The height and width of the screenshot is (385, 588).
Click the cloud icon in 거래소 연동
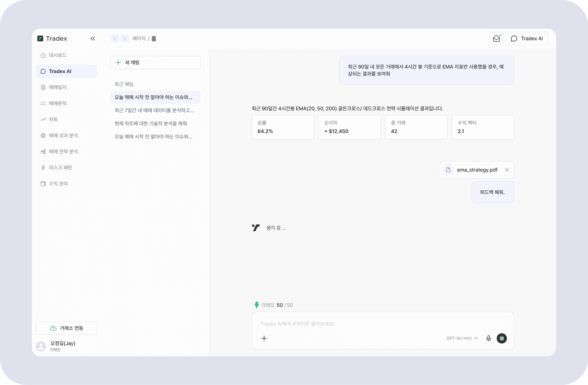point(53,328)
